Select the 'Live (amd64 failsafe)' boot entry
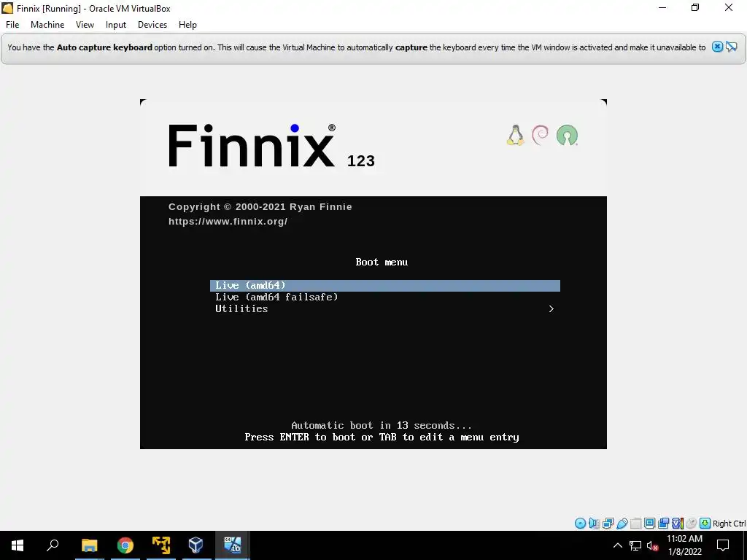The height and width of the screenshot is (560, 747). (x=385, y=297)
